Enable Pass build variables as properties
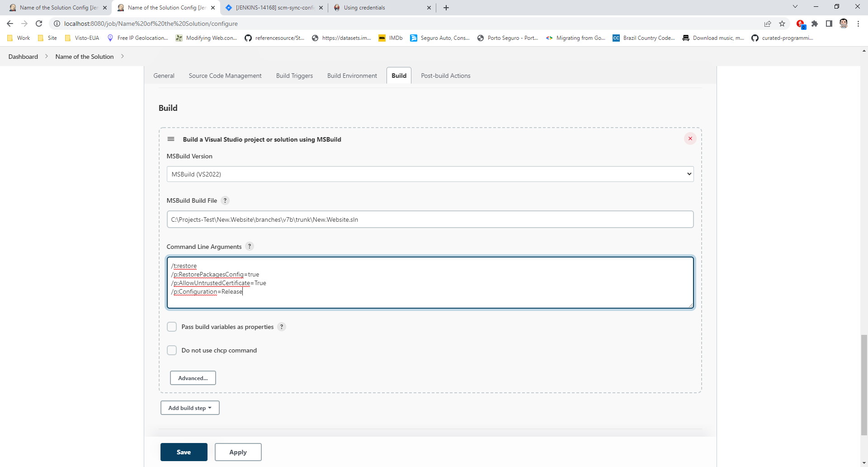 (172, 327)
